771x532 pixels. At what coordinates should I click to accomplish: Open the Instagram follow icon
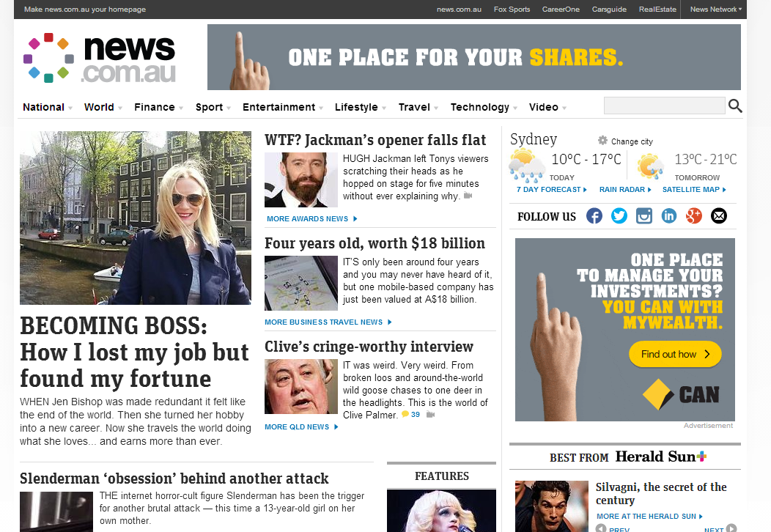[x=644, y=216]
